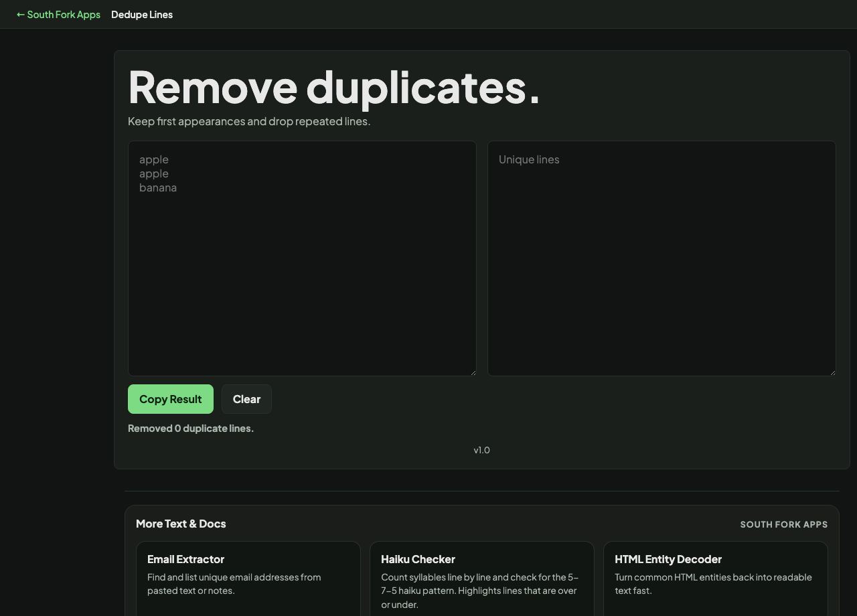Click the Unique lines output area
The width and height of the screenshot is (857, 616).
[x=661, y=258]
